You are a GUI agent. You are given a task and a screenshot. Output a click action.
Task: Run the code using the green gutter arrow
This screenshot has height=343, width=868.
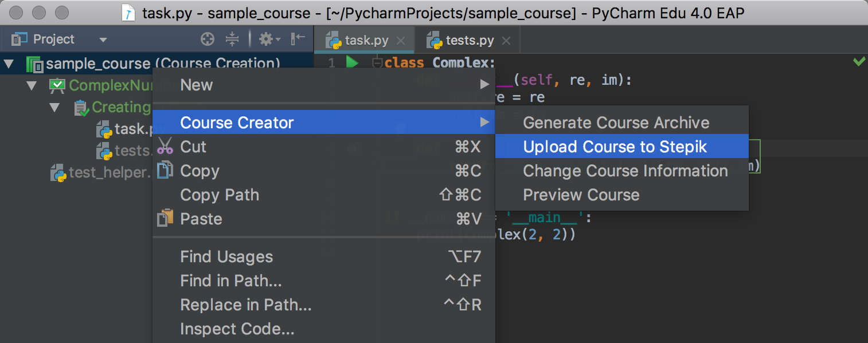pos(352,62)
